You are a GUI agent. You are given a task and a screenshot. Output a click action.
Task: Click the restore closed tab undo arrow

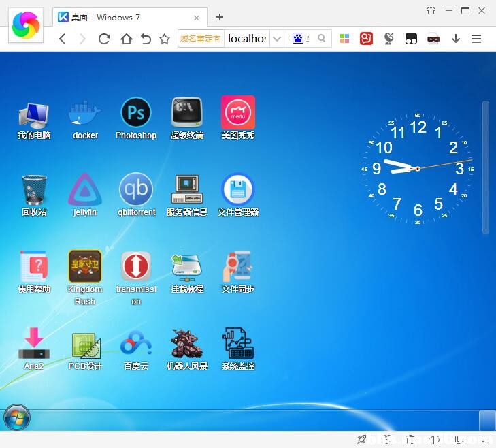click(146, 39)
